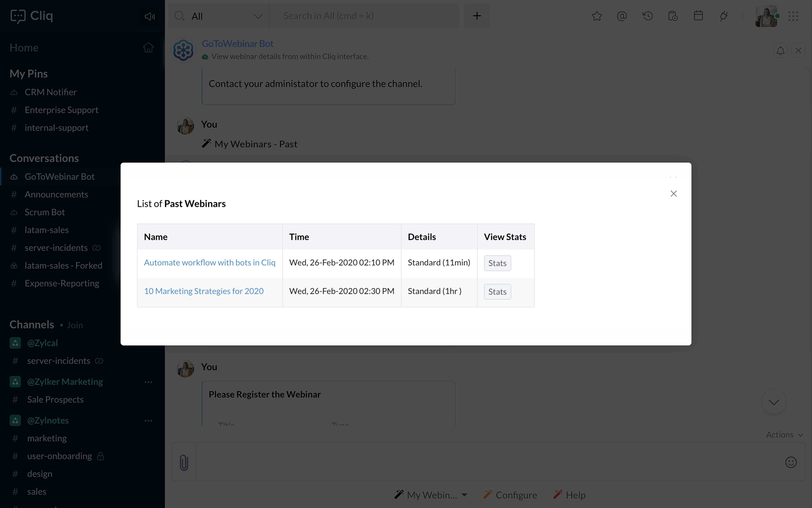
Task: Click Join next to Channels
Action: [x=75, y=325]
